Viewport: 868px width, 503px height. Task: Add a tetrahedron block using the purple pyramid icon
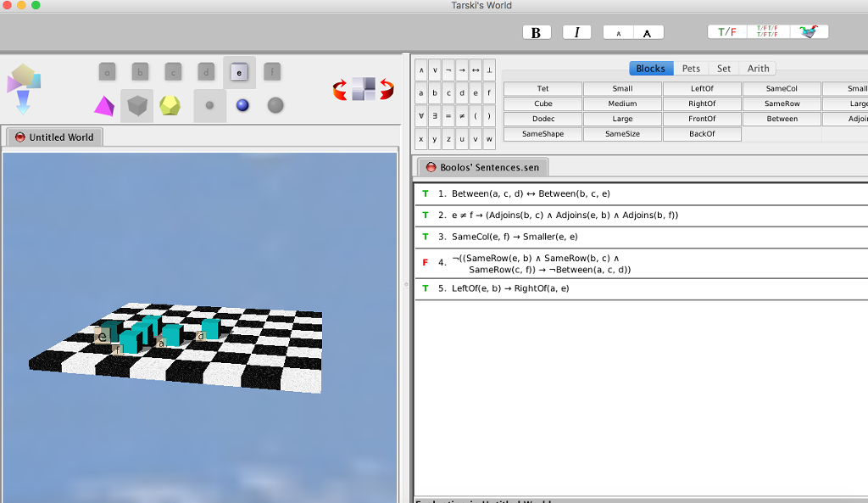[x=104, y=105]
